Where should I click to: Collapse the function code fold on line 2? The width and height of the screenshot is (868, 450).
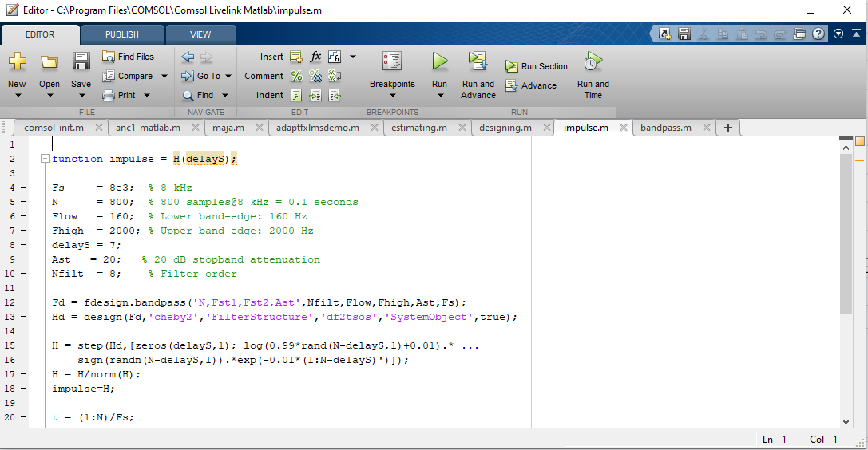tap(46, 159)
